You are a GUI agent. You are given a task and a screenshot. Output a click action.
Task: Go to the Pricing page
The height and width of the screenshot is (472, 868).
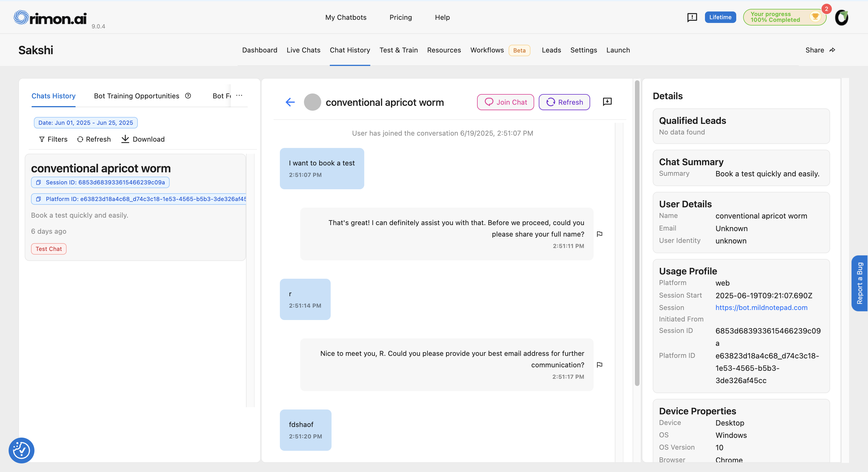pyautogui.click(x=401, y=17)
